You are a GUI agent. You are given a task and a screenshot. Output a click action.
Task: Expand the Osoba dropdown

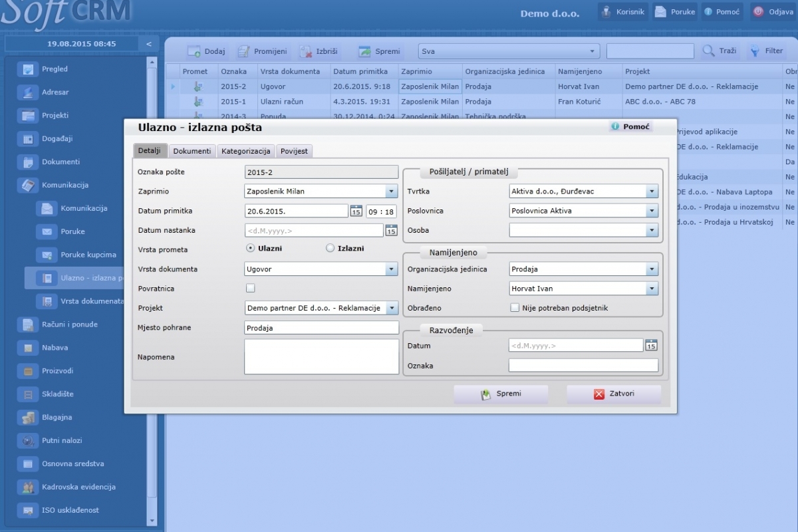[651, 230]
